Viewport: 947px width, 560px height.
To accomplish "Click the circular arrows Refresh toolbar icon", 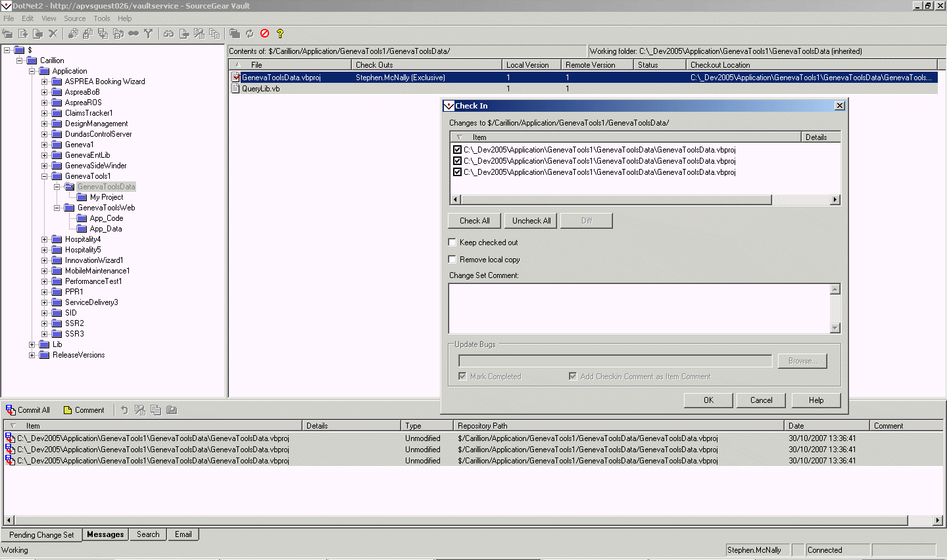I will 250,34.
